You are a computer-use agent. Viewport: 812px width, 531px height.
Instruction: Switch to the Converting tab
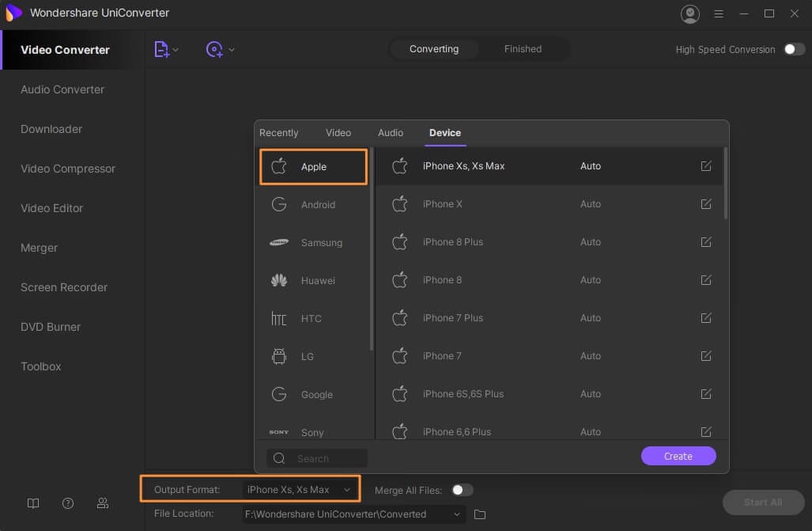pyautogui.click(x=434, y=49)
